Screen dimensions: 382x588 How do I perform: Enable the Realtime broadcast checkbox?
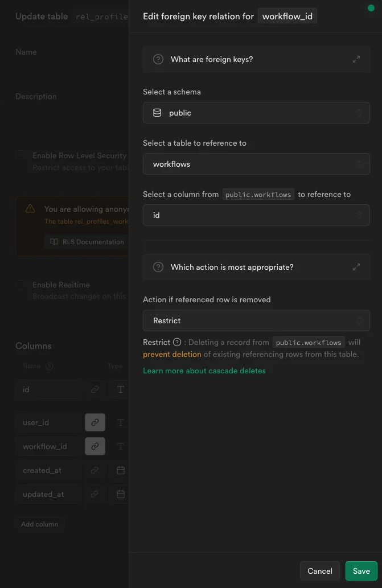point(20,283)
